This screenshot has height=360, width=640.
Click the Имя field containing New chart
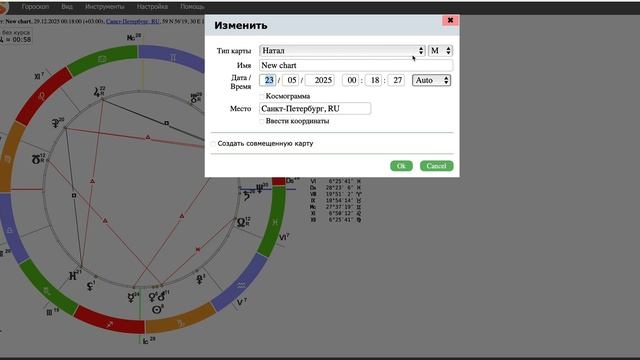(356, 65)
